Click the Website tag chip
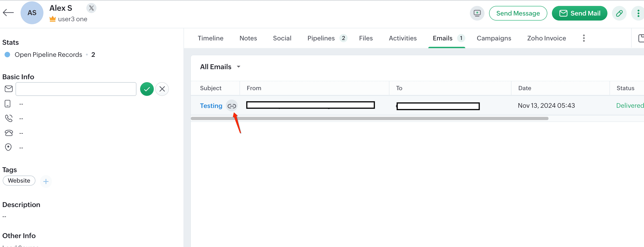The image size is (644, 247). point(19,181)
